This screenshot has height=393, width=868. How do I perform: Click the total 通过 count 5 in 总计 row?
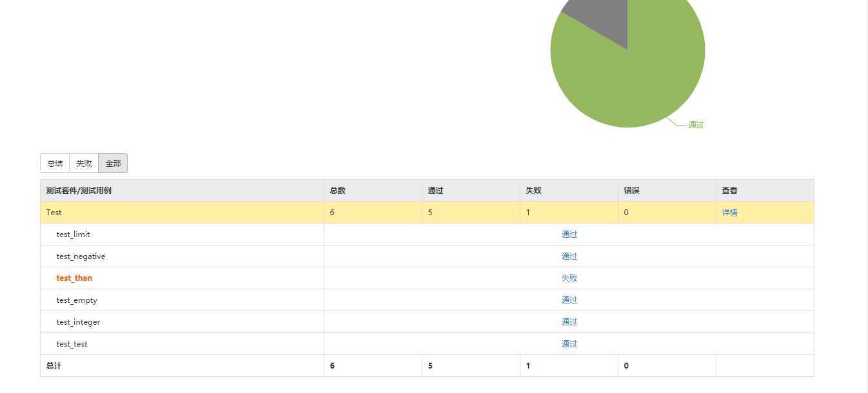(430, 366)
